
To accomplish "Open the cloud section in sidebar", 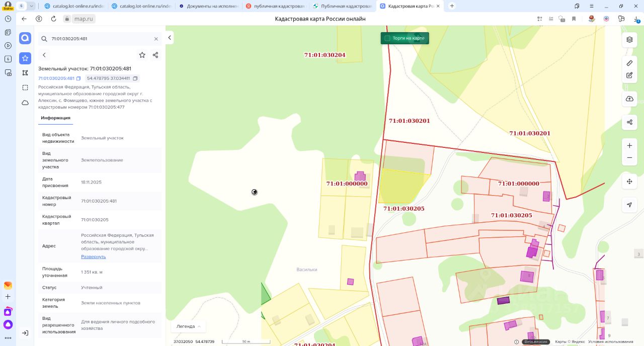I will click(x=25, y=103).
